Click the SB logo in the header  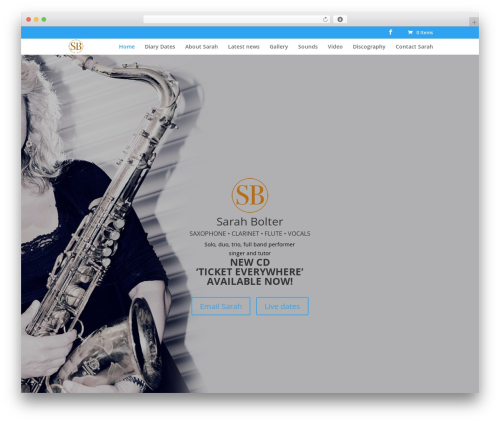[x=76, y=46]
